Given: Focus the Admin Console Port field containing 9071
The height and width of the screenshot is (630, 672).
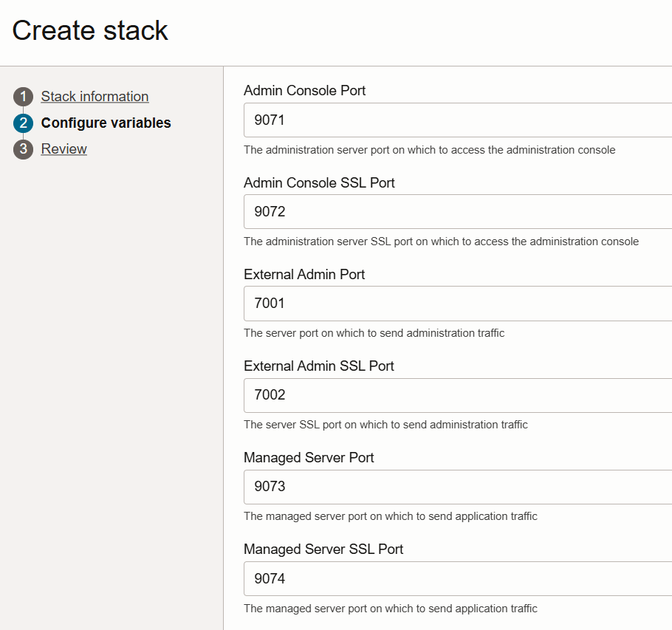Looking at the screenshot, I should pyautogui.click(x=458, y=120).
